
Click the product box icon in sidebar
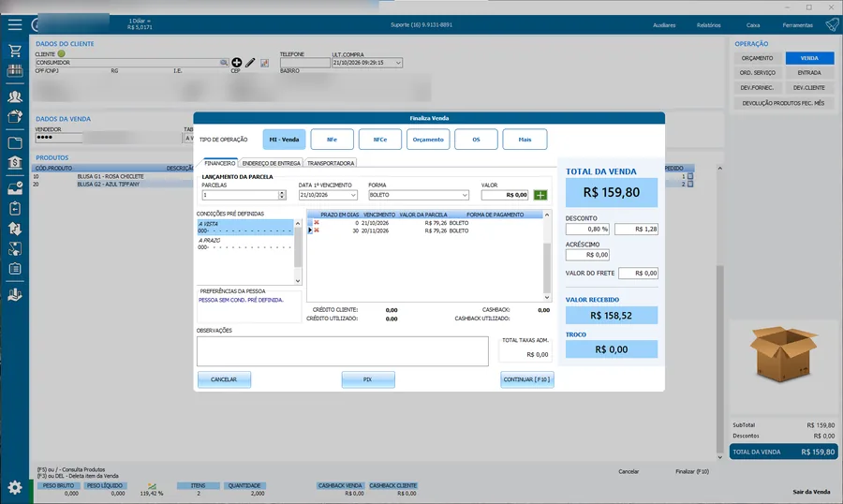[x=14, y=116]
